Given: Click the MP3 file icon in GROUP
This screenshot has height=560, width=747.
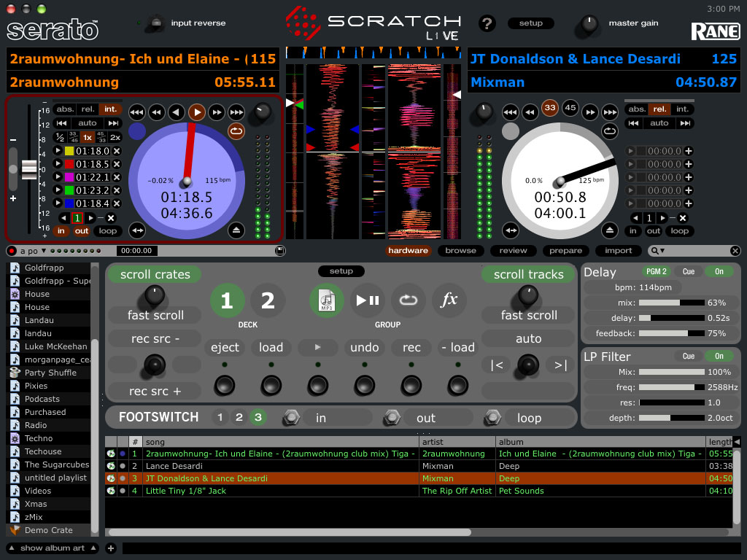Looking at the screenshot, I should click(x=327, y=300).
